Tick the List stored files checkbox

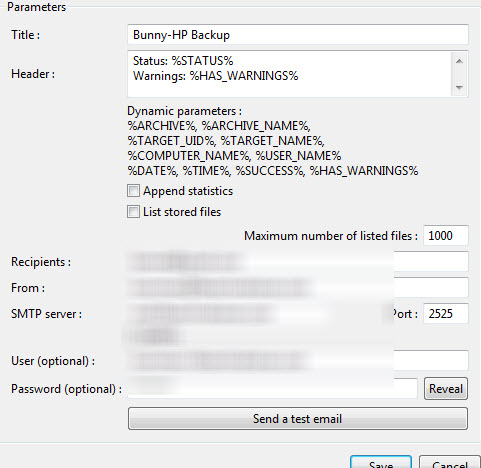pyautogui.click(x=133, y=212)
